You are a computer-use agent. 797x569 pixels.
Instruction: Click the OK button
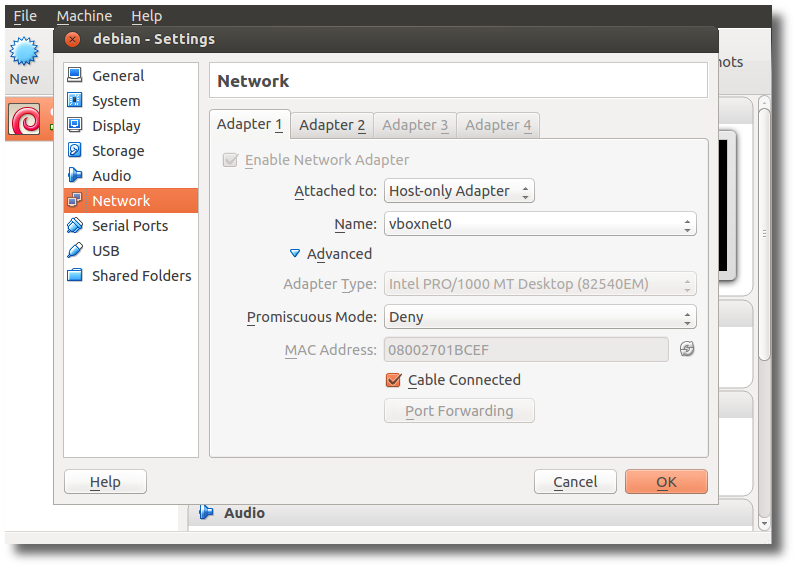click(x=666, y=482)
